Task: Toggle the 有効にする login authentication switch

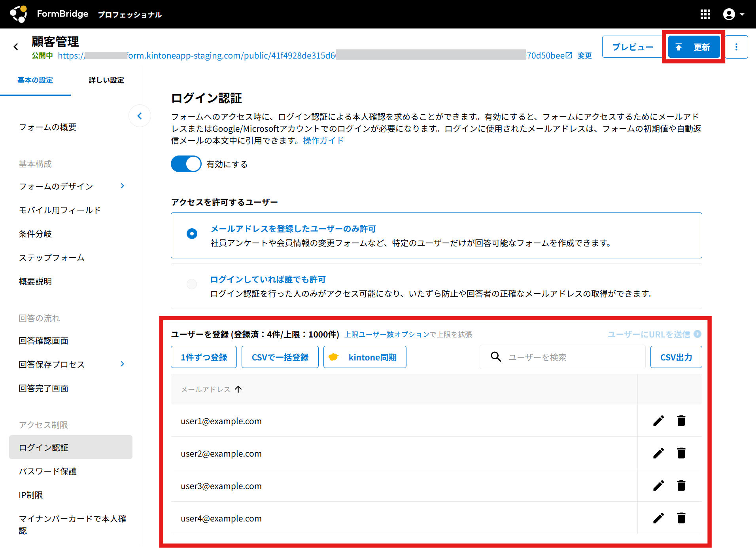Action: tap(186, 164)
